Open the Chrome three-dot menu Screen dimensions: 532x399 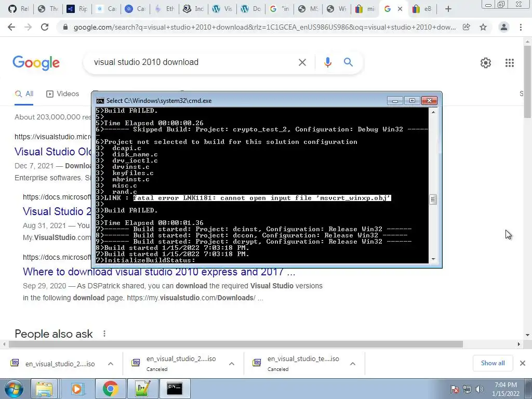click(521, 27)
